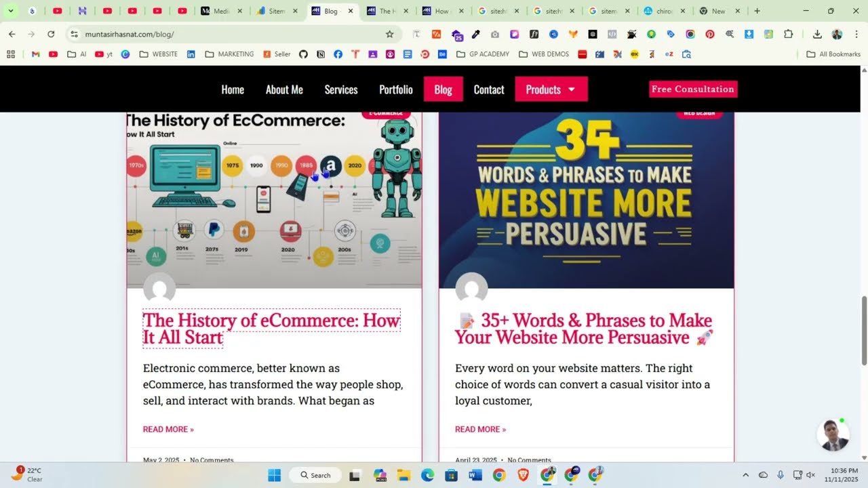Open the Gmail bookmark icon
This screenshot has width=868, height=488.
point(35,54)
